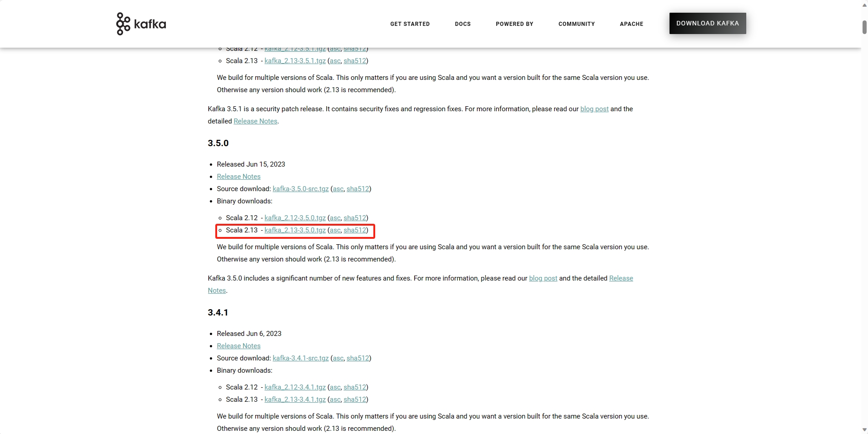Open asc for kafka_2.12-3.4.1.tgz
This screenshot has width=868, height=434.
pyautogui.click(x=335, y=387)
